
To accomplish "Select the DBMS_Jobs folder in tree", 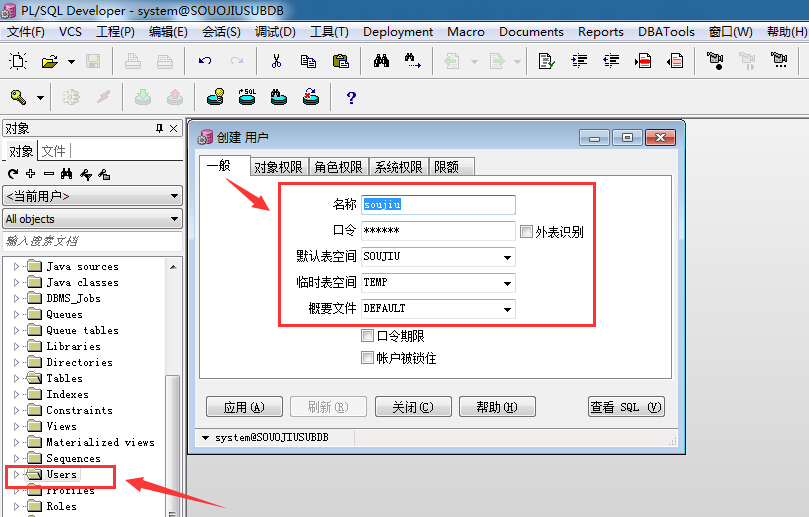I will (73, 298).
